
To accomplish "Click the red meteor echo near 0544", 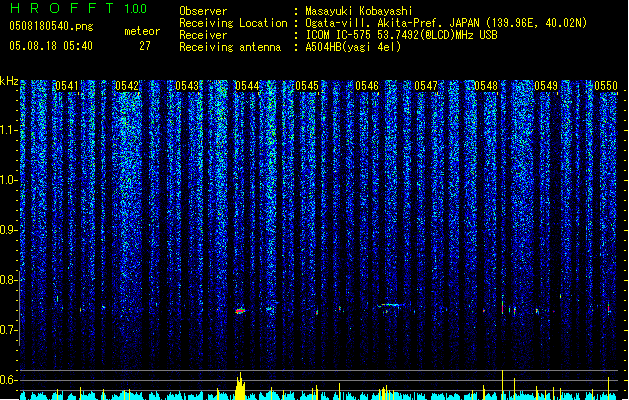I will (240, 311).
